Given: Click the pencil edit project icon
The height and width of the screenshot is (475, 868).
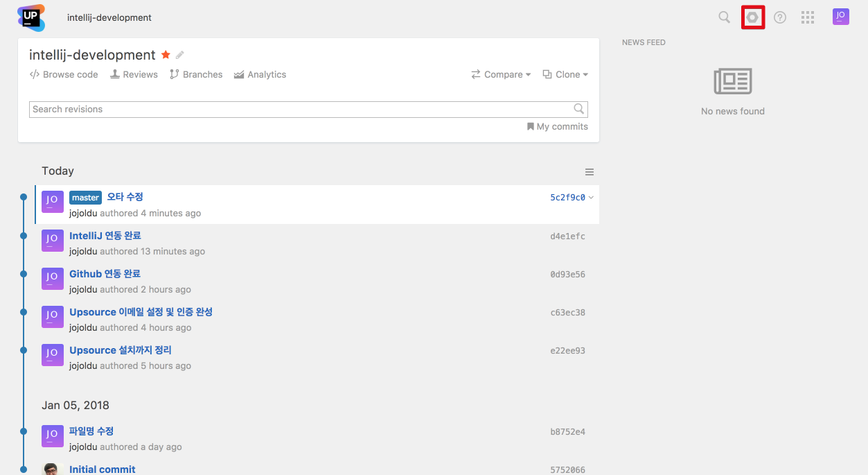Looking at the screenshot, I should pos(180,55).
